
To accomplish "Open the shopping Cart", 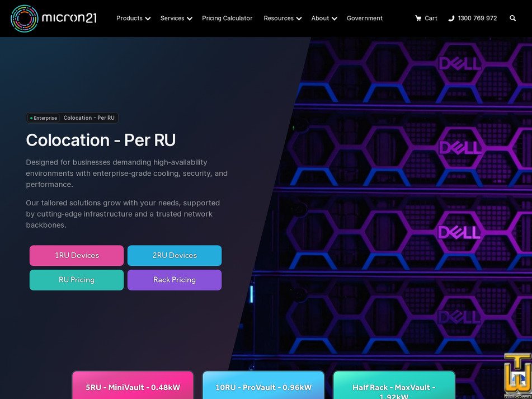I will (426, 18).
